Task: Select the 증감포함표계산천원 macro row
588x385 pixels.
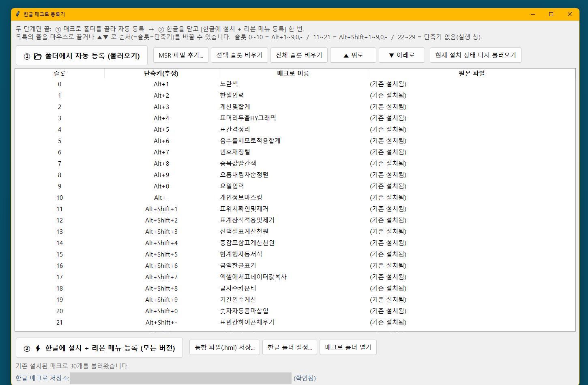Action: tap(295, 243)
